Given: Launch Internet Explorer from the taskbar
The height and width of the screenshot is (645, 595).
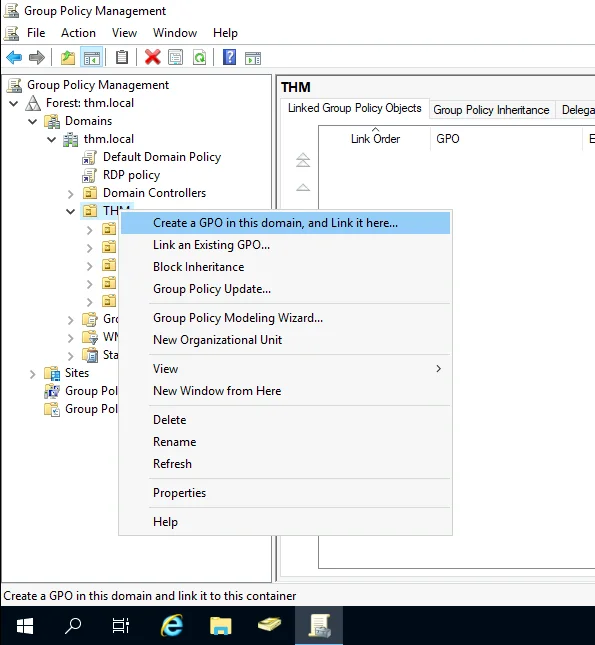Looking at the screenshot, I should [172, 626].
